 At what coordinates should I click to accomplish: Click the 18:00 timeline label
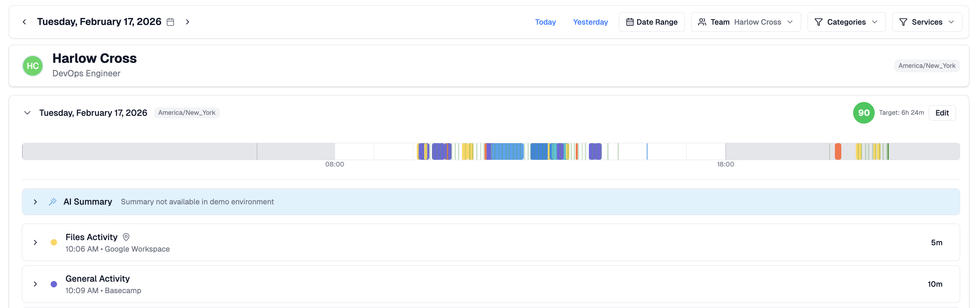725,164
